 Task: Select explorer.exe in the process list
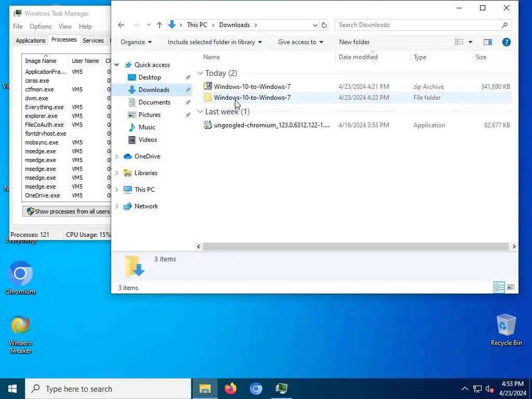coord(41,116)
